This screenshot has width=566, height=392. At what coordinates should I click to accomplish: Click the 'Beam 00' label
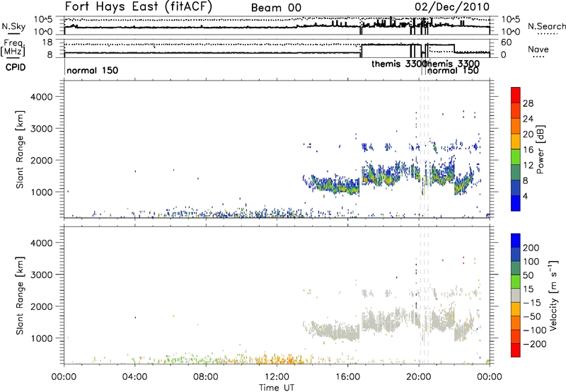[276, 8]
